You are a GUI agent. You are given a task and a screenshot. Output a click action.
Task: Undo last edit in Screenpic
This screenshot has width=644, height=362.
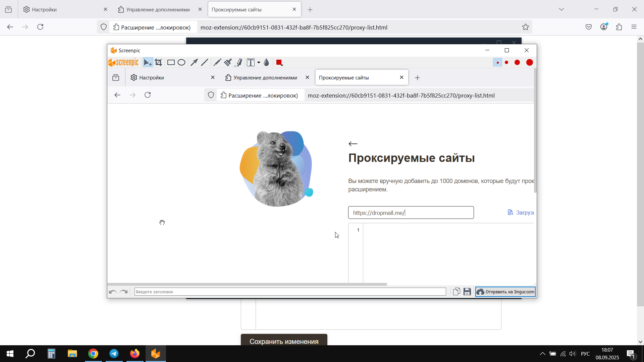pos(113,292)
